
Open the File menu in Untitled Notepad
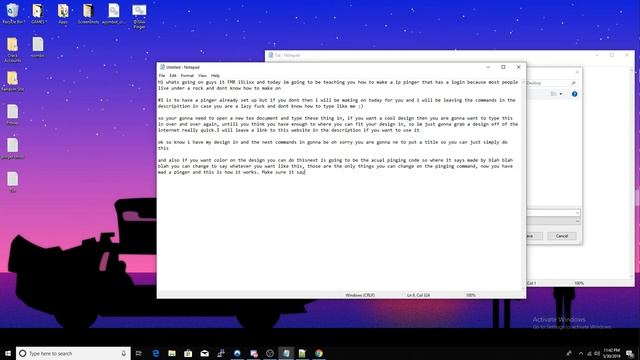pos(162,76)
